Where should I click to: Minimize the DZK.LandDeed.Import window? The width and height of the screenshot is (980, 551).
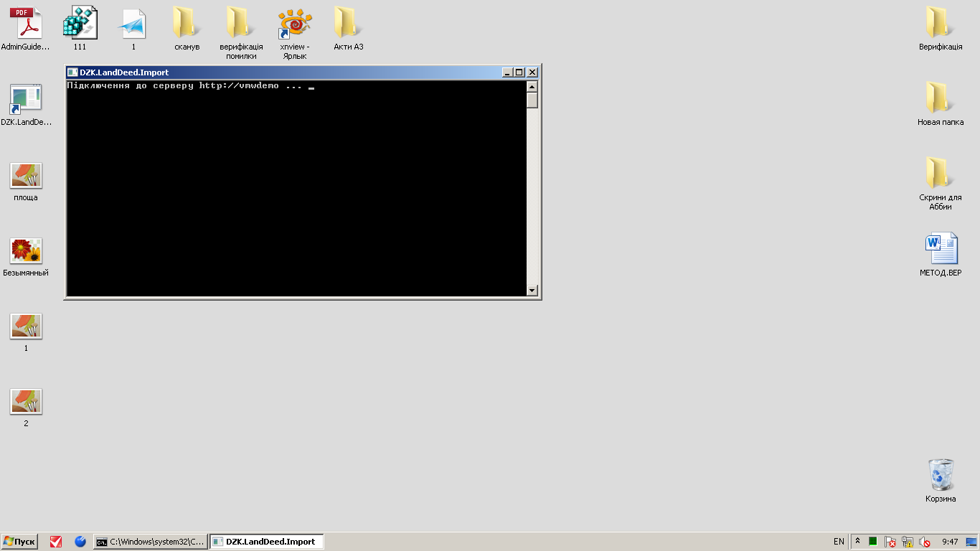click(x=507, y=72)
